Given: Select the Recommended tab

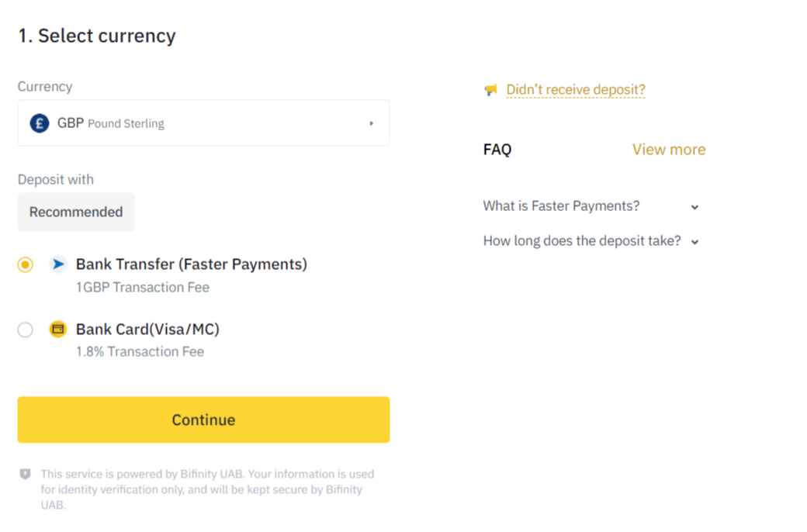Looking at the screenshot, I should click(x=76, y=212).
